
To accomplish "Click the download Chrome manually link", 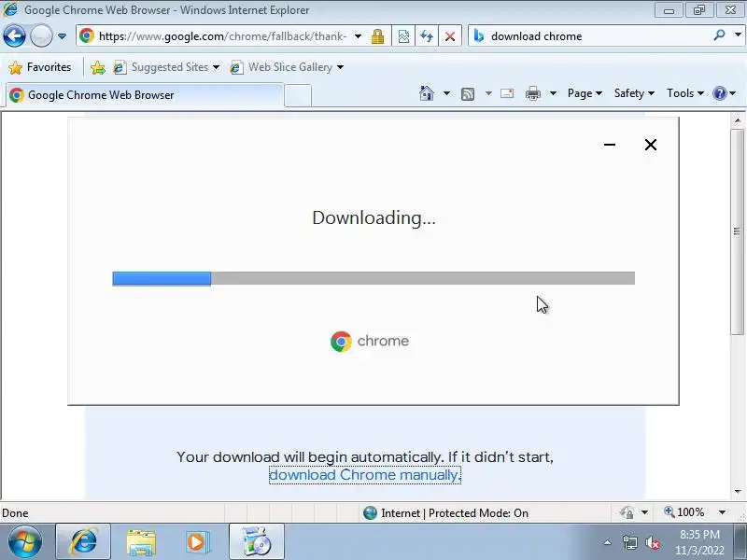I will [x=365, y=475].
